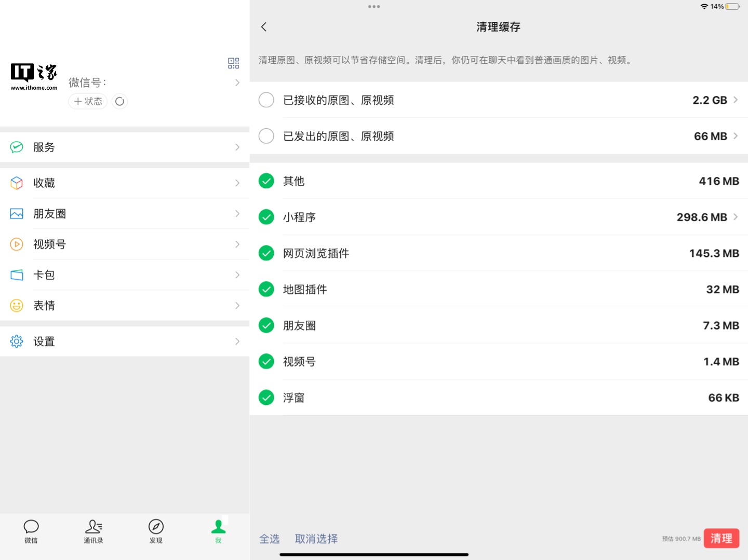This screenshot has height=560, width=748.
Task: Click the IT之家 profile avatar
Action: pos(34,77)
